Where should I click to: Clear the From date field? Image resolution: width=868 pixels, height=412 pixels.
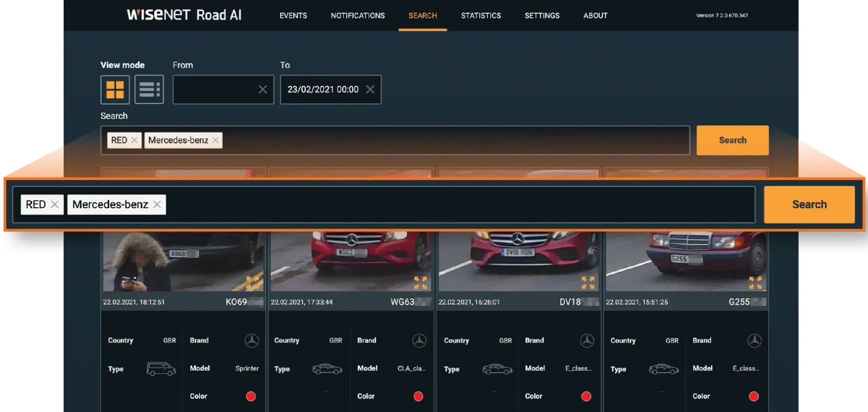click(263, 89)
